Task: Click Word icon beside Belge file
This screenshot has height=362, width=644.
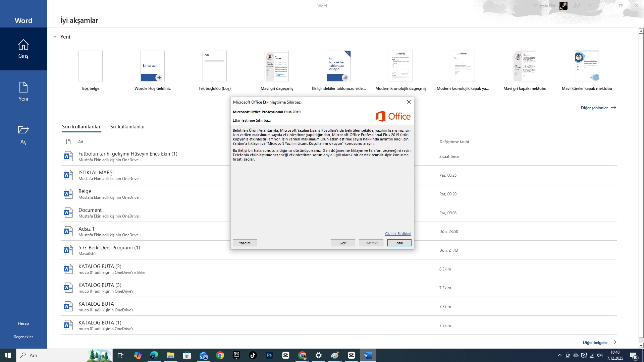Action: [x=68, y=194]
